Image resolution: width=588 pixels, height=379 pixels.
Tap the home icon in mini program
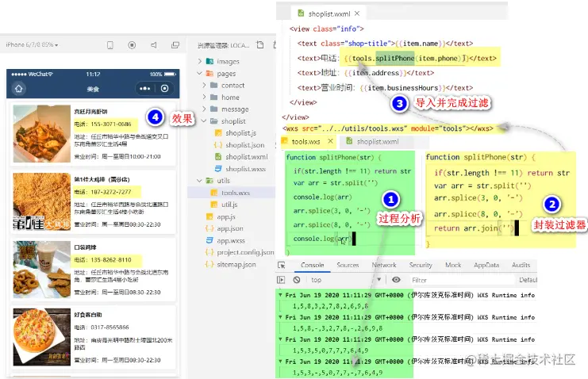click(19, 89)
